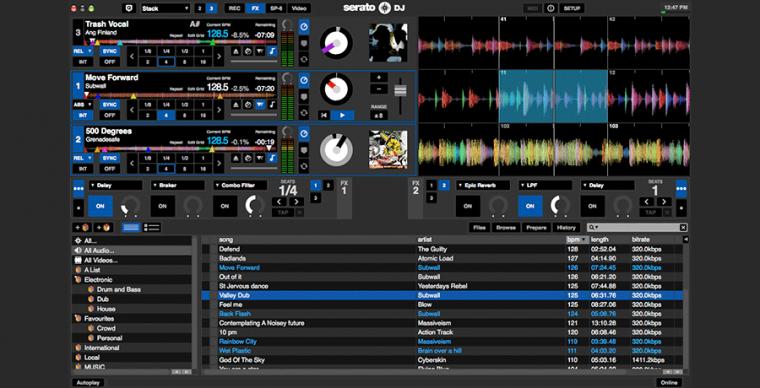
Task: Toggle the Combo Filter ON button
Action: click(x=225, y=206)
